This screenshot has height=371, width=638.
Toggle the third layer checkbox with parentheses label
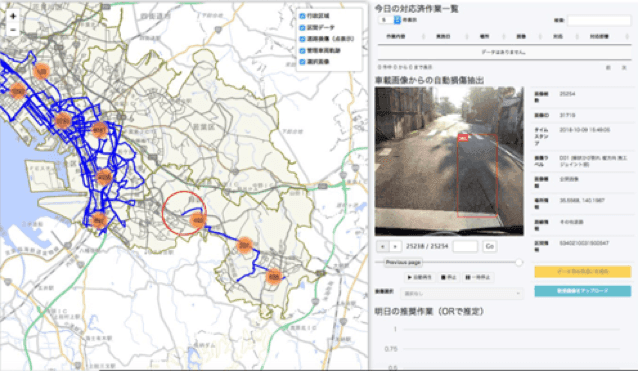(302, 39)
